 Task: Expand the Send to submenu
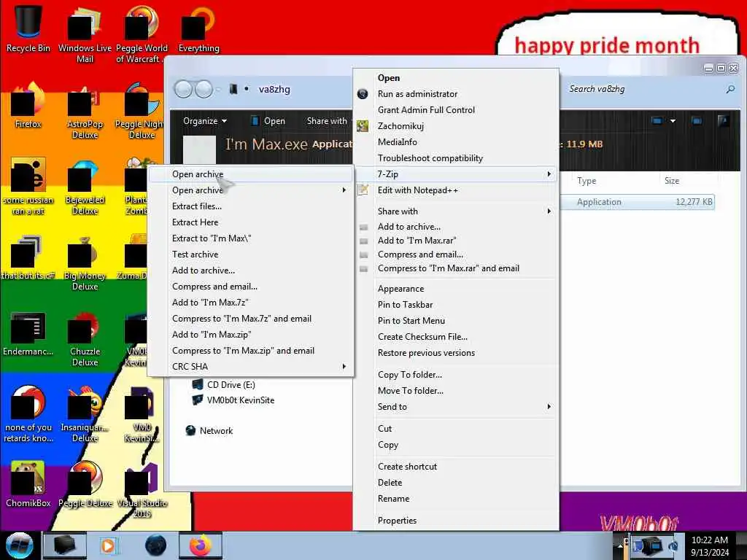click(455, 407)
